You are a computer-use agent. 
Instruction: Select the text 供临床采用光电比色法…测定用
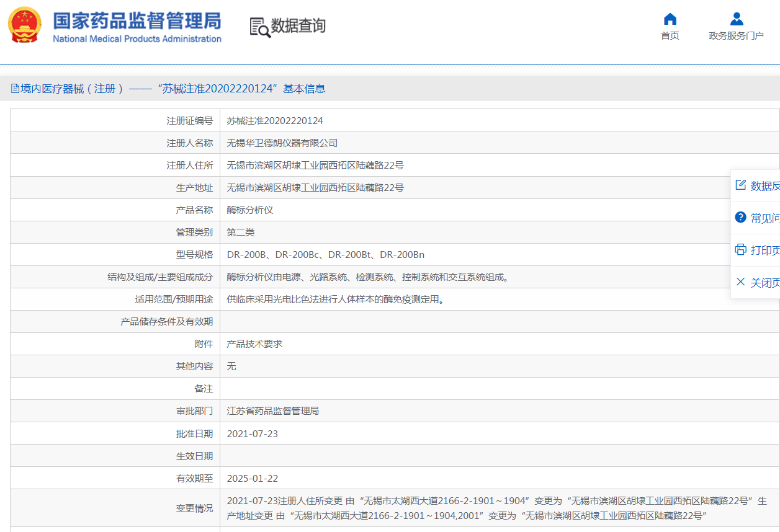pos(336,299)
